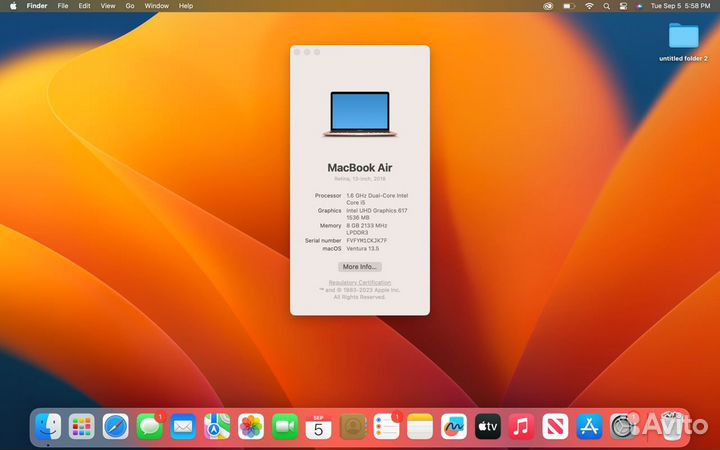
Task: Open News app in the Dock
Action: point(555,427)
